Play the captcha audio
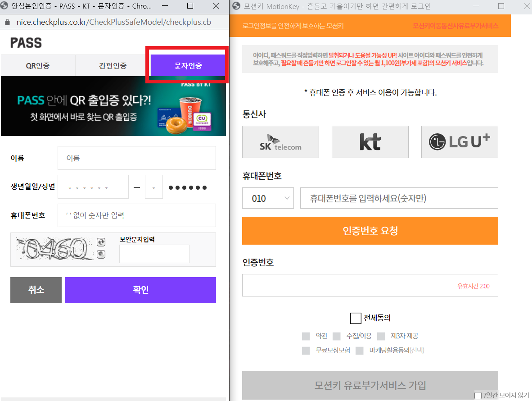 pyautogui.click(x=101, y=254)
